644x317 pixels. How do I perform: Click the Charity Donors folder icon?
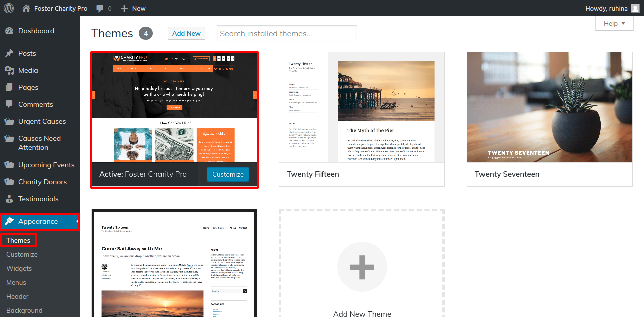(9, 182)
